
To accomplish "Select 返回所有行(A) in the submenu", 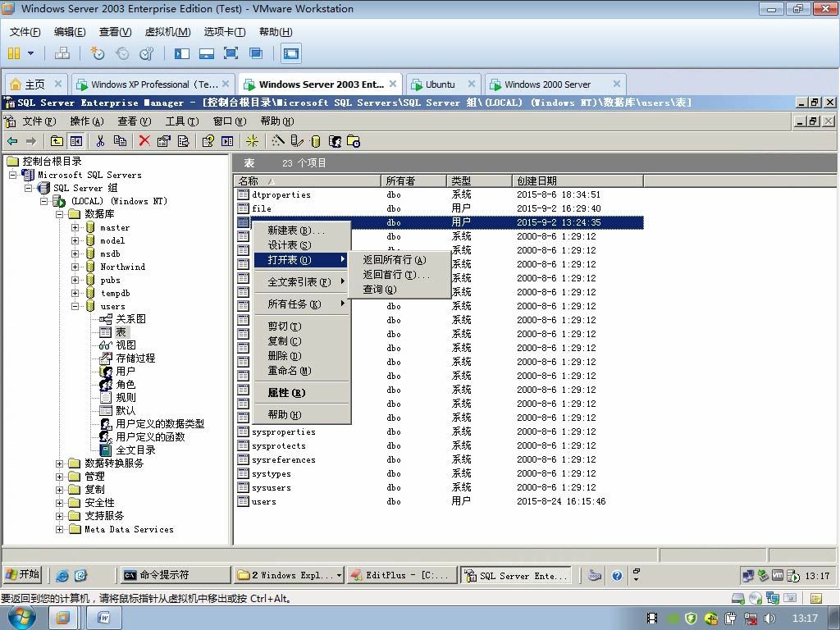I will click(399, 260).
